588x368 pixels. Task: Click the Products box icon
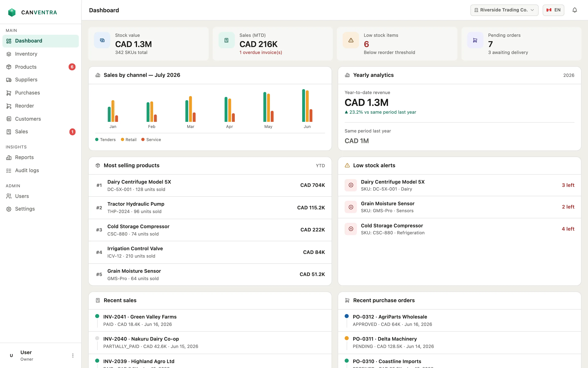coord(9,67)
